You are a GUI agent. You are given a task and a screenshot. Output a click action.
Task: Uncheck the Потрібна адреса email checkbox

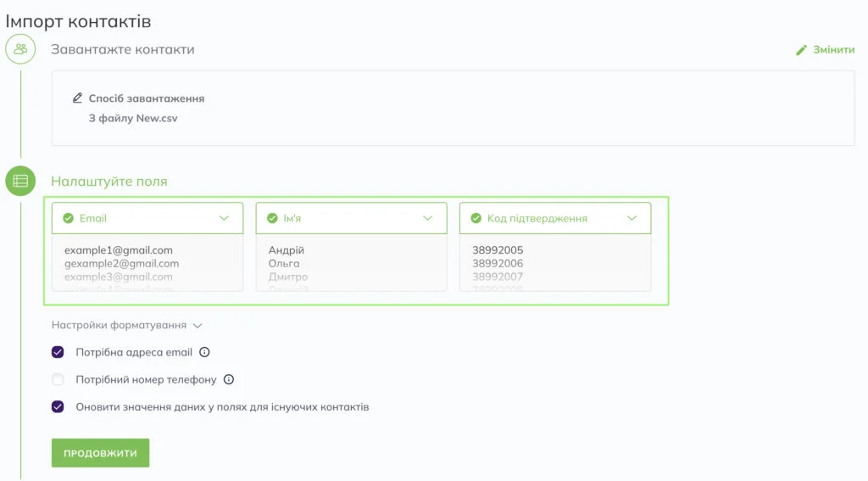pos(58,352)
